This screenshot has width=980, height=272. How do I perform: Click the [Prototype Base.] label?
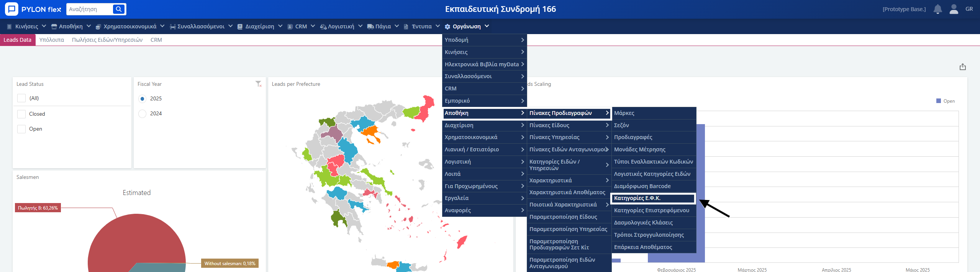coord(904,9)
